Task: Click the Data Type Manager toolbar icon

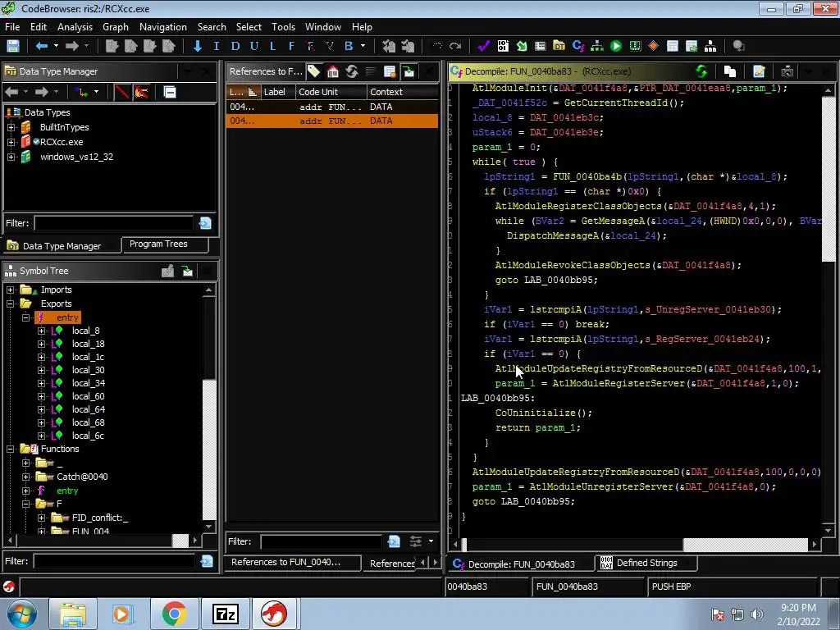Action: coord(559,46)
